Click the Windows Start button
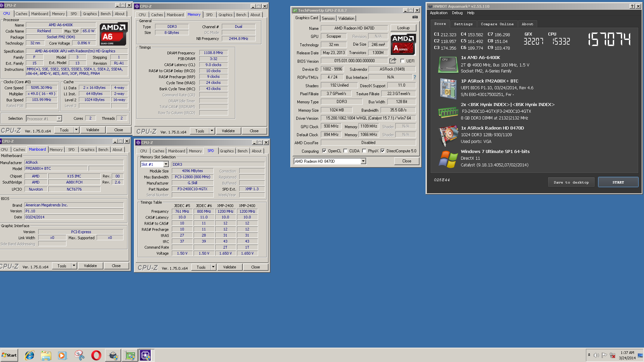The height and width of the screenshot is (362, 644). click(9, 355)
